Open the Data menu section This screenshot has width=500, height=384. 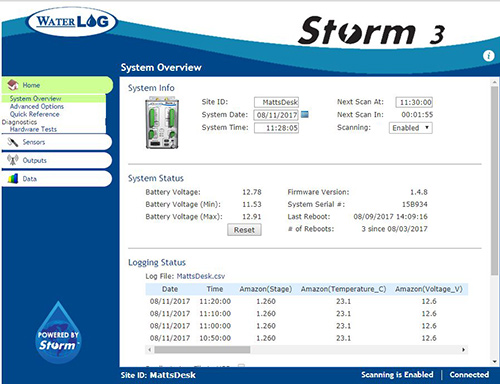click(57, 179)
